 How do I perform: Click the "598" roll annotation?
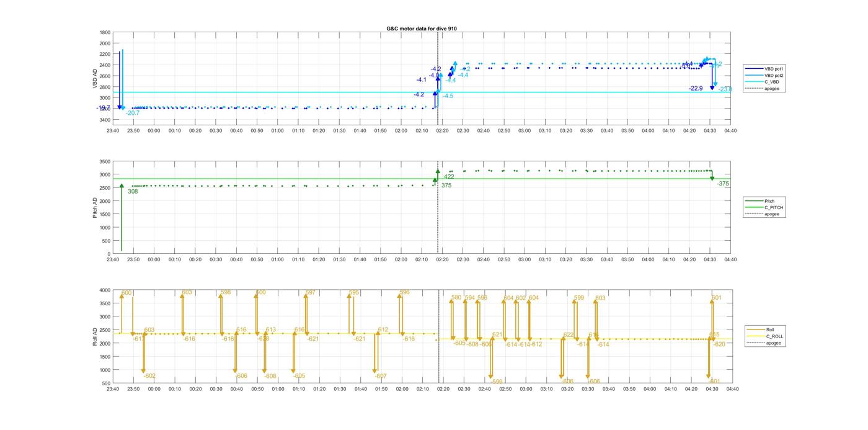pos(226,292)
